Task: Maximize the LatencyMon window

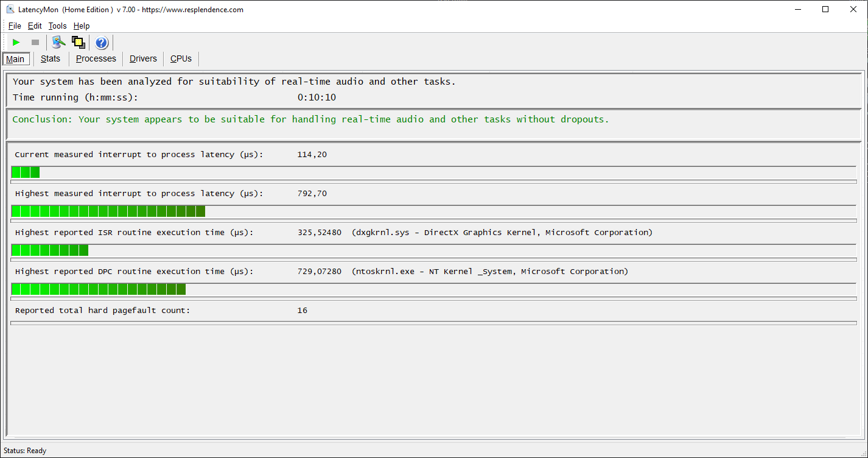Action: [825, 9]
